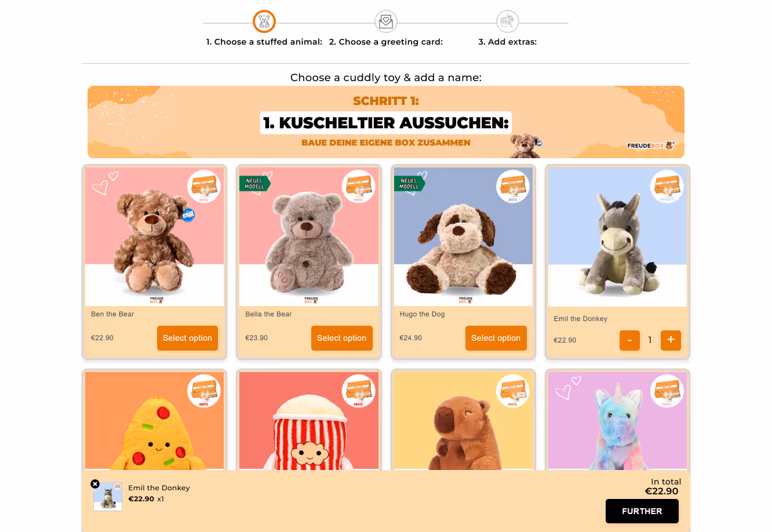
Task: Click the teddy bear step one icon
Action: (264, 22)
